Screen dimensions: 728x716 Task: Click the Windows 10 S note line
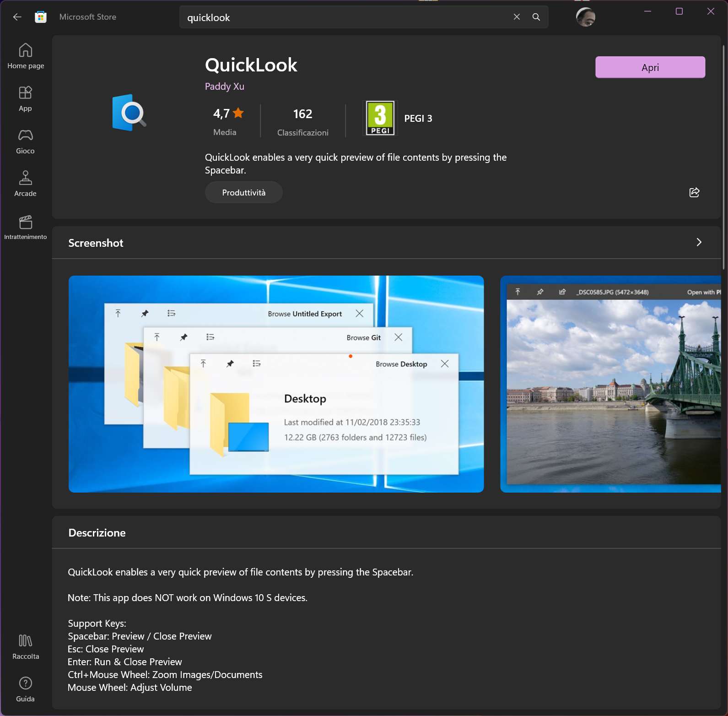188,597
